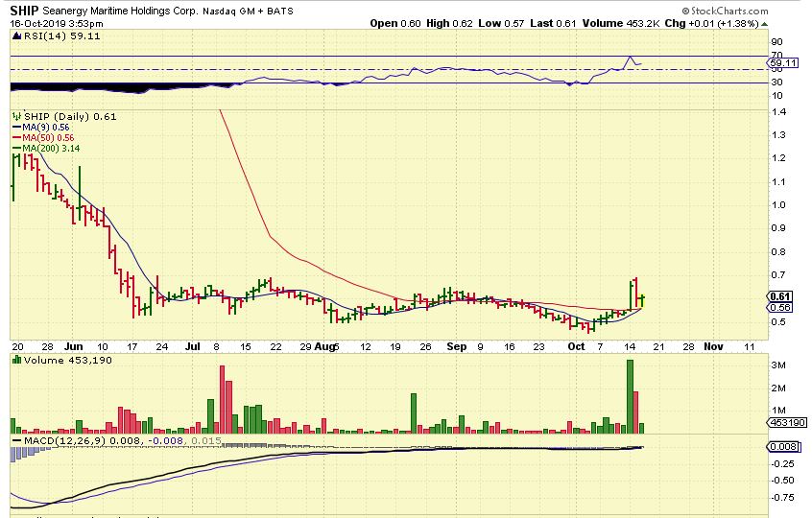Click the Nov label on date axis

[713, 346]
